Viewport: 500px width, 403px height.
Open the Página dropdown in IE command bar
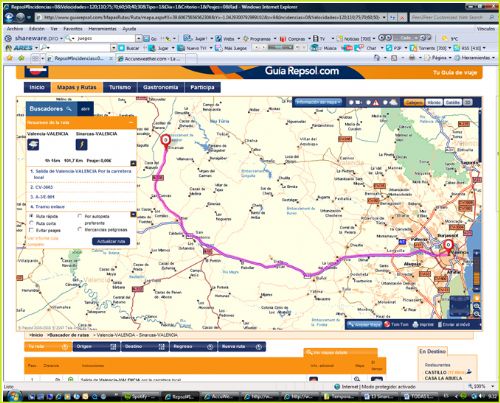pos(439,58)
